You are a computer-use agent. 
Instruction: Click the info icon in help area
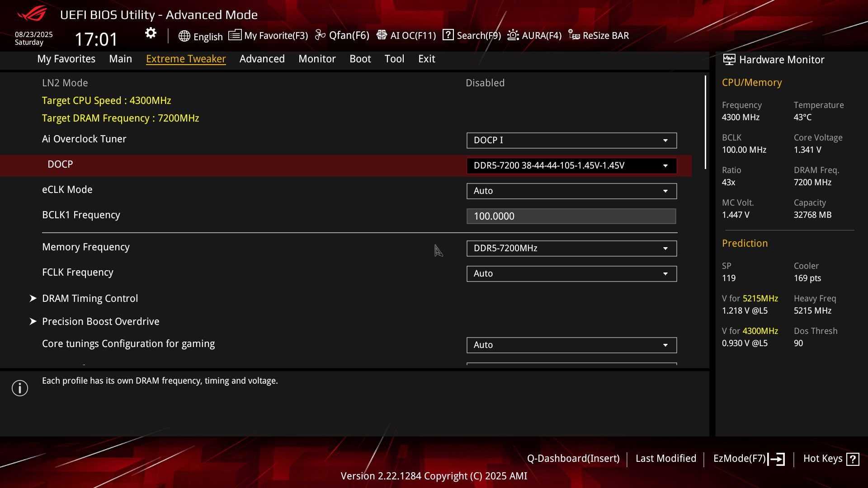click(20, 388)
